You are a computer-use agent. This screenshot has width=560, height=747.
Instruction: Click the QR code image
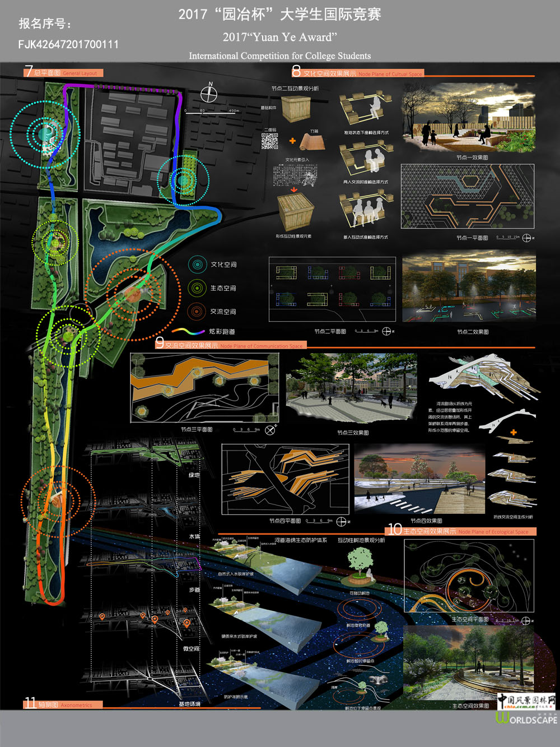coord(270,141)
